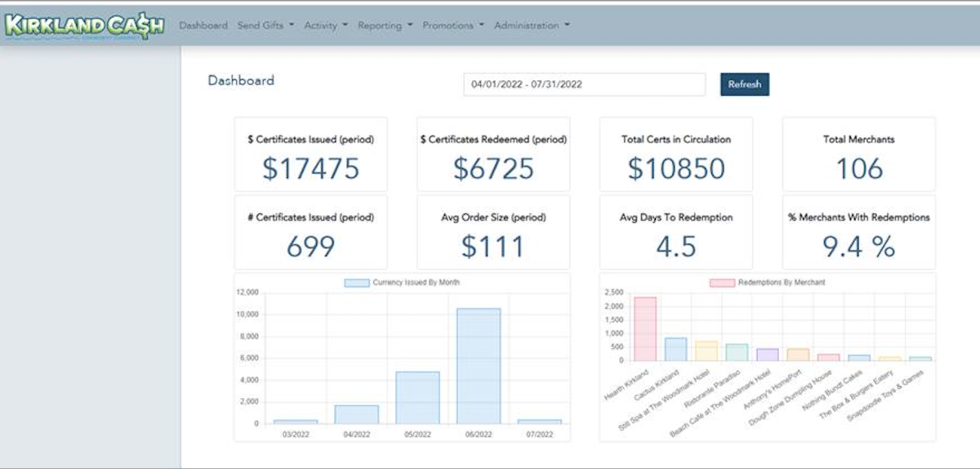Expand the Administration menu
The height and width of the screenshot is (469, 980).
coord(532,25)
